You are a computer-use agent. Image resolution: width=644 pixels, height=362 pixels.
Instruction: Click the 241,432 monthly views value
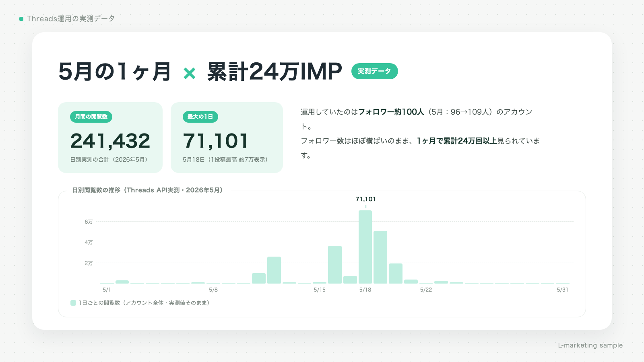pos(110,141)
